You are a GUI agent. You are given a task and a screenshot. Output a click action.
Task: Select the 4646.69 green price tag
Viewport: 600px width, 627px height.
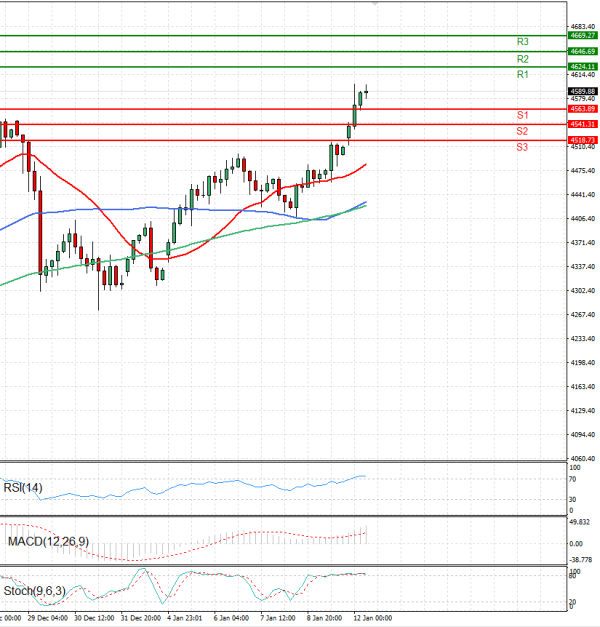582,51
